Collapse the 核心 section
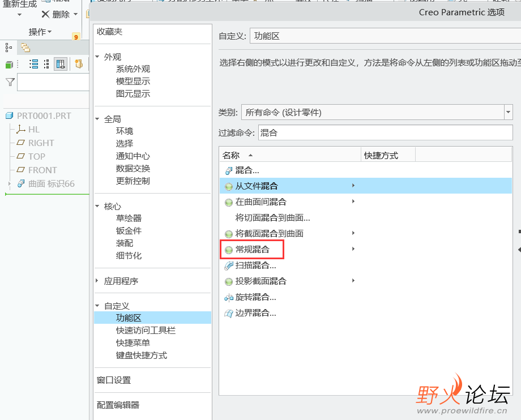Image resolution: width=521 pixels, height=420 pixels. (97, 206)
